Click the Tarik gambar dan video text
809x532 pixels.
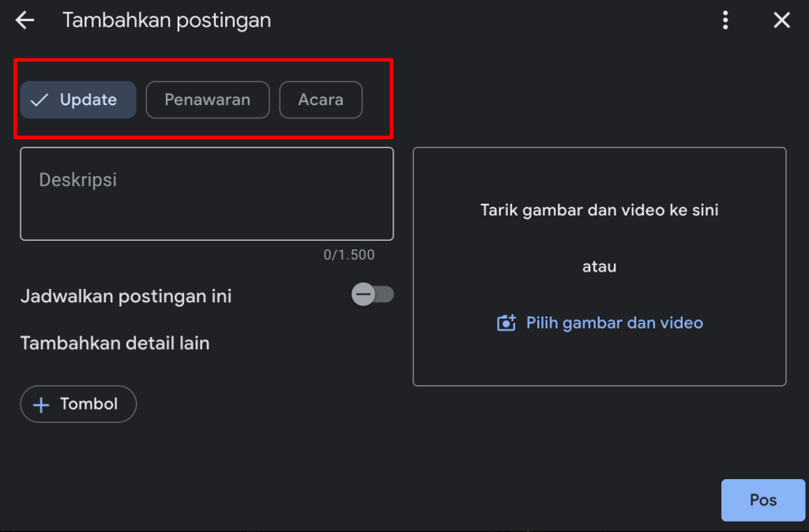[599, 210]
